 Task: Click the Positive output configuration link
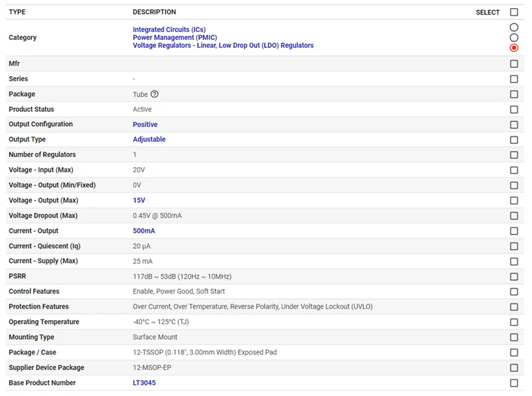pos(145,124)
